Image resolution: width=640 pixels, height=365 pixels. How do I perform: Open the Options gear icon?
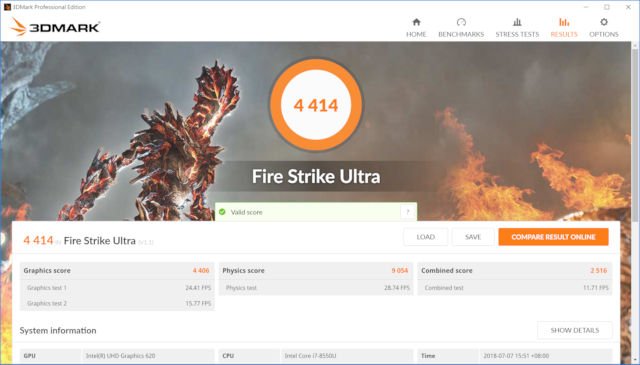click(604, 22)
